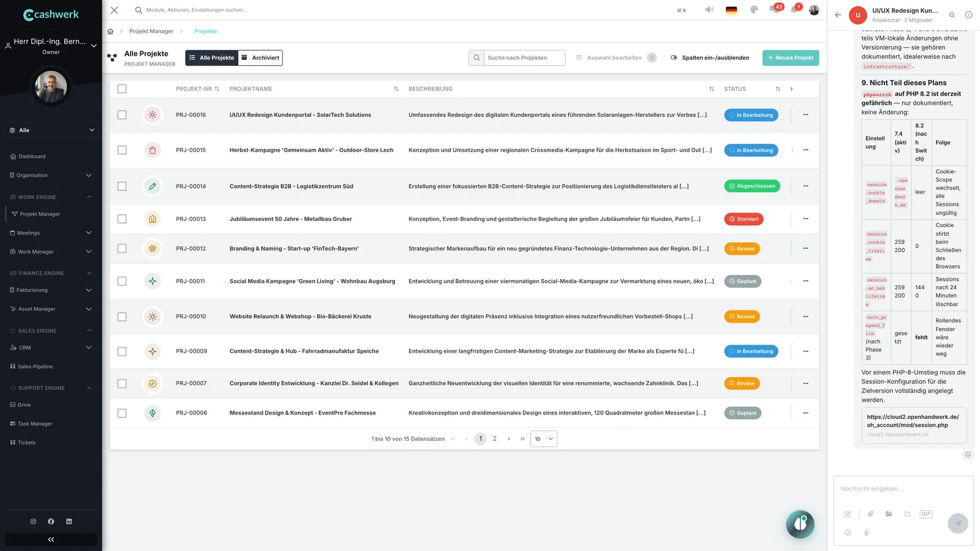Open the GIF picker in chat
980x551 pixels.
pyautogui.click(x=926, y=514)
